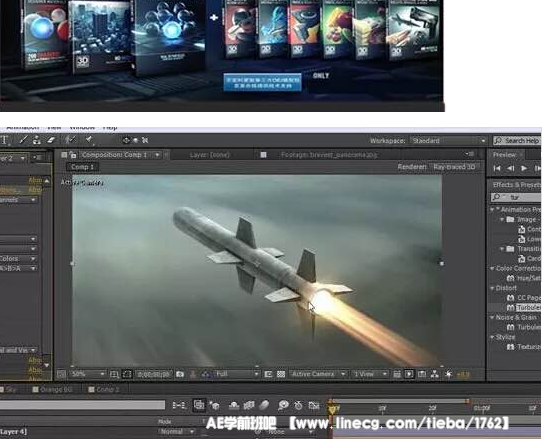Collapse the Color Correction effects group
Viewport: 542px width, 440px height.
pyautogui.click(x=492, y=268)
